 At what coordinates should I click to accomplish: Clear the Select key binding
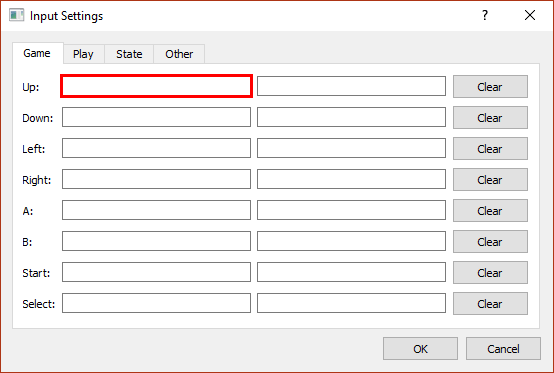coord(490,304)
